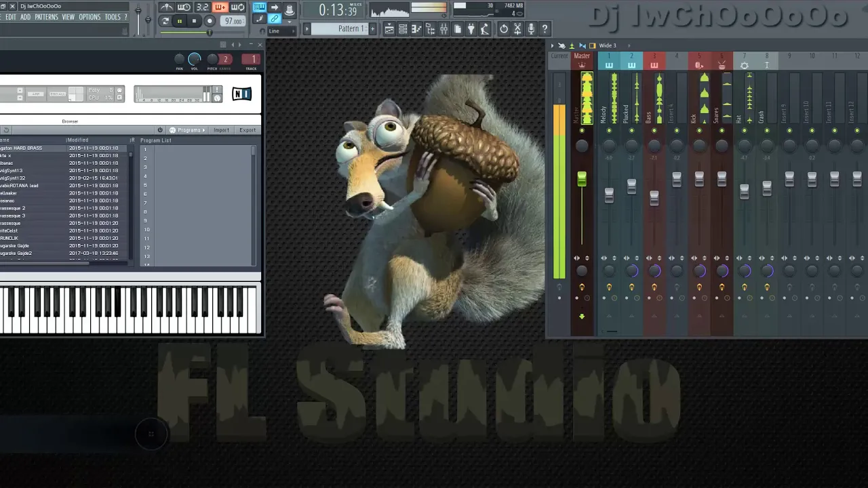Click the Import button
The image size is (868, 488).
pos(221,130)
